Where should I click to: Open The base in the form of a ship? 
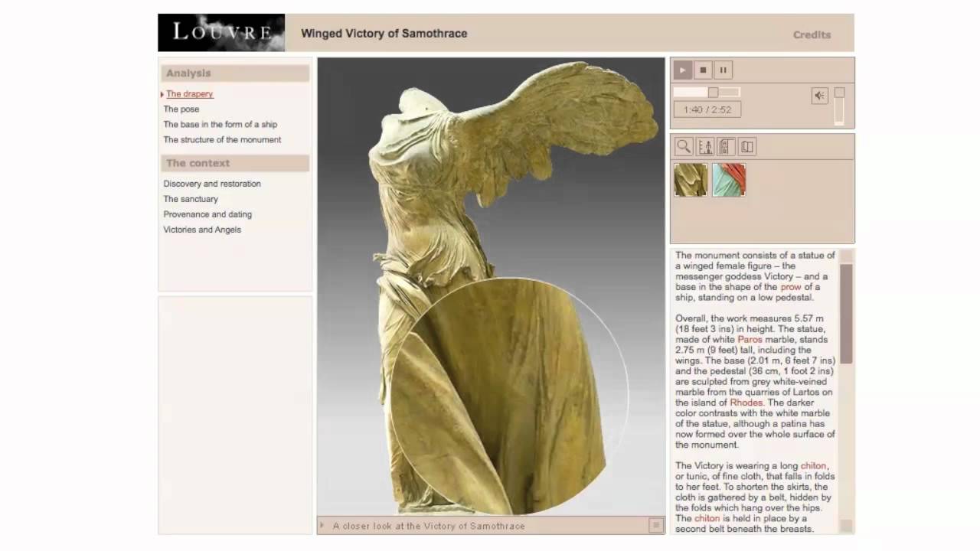pos(220,125)
